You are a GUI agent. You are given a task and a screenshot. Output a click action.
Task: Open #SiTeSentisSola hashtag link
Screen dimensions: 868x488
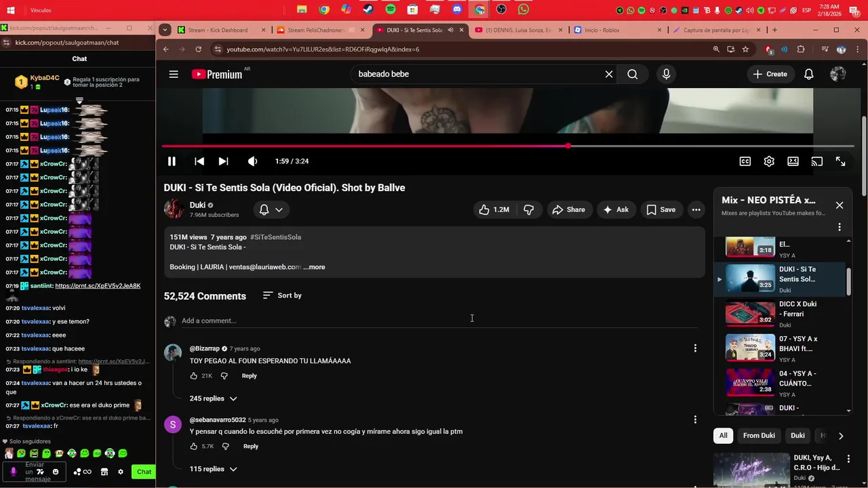pyautogui.click(x=275, y=237)
